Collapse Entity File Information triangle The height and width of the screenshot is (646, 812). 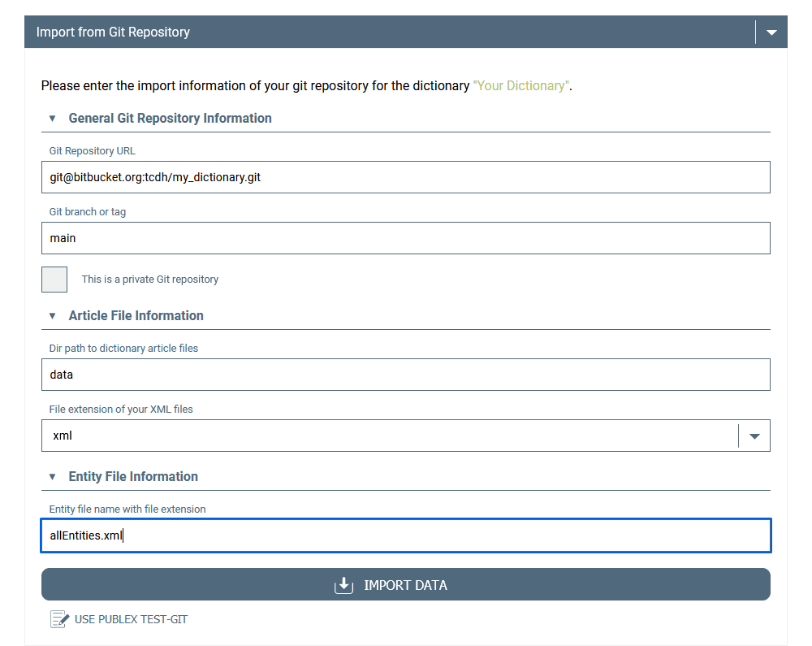point(52,477)
